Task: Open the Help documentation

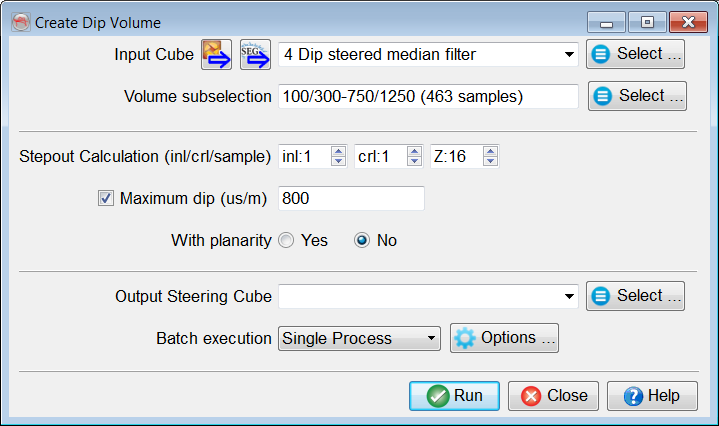Action: click(x=651, y=396)
